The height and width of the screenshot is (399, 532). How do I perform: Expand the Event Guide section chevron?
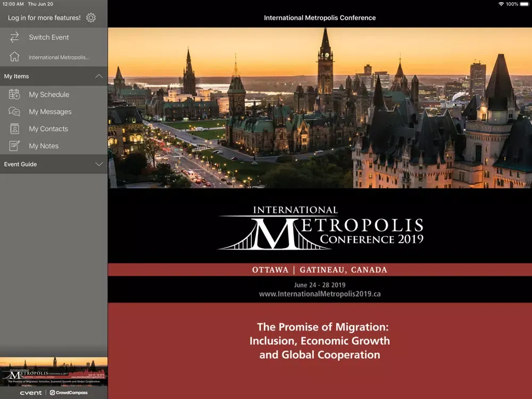[99, 164]
